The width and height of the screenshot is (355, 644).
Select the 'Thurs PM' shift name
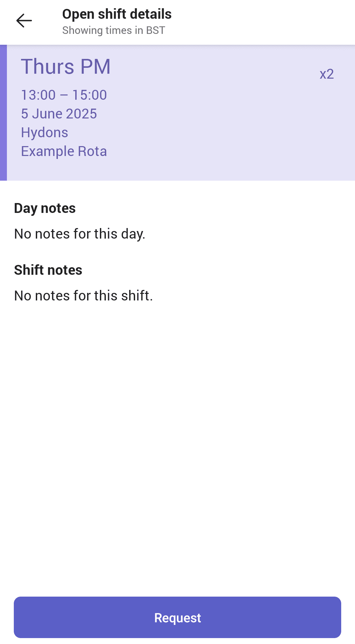66,66
